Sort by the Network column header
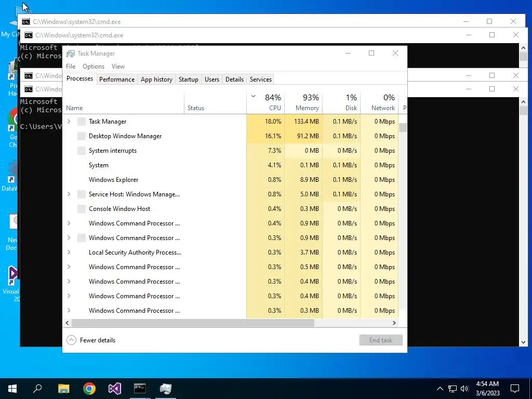The height and width of the screenshot is (399, 532). tap(379, 102)
